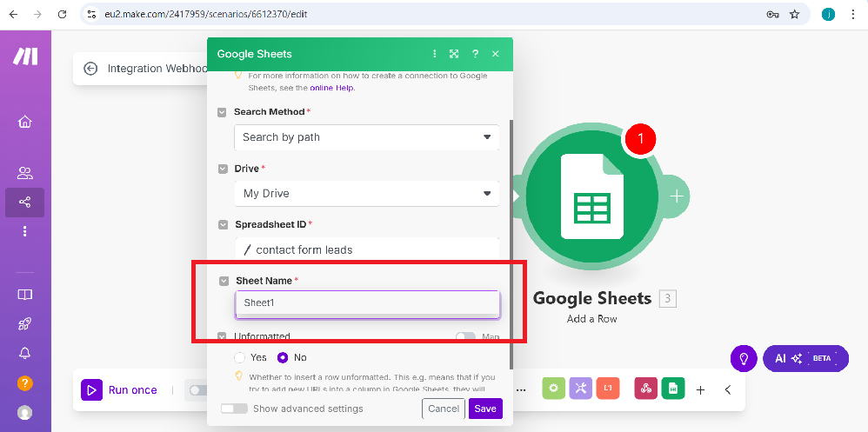868x432 pixels.
Task: Add another module with the plus bubble
Action: [x=677, y=196]
